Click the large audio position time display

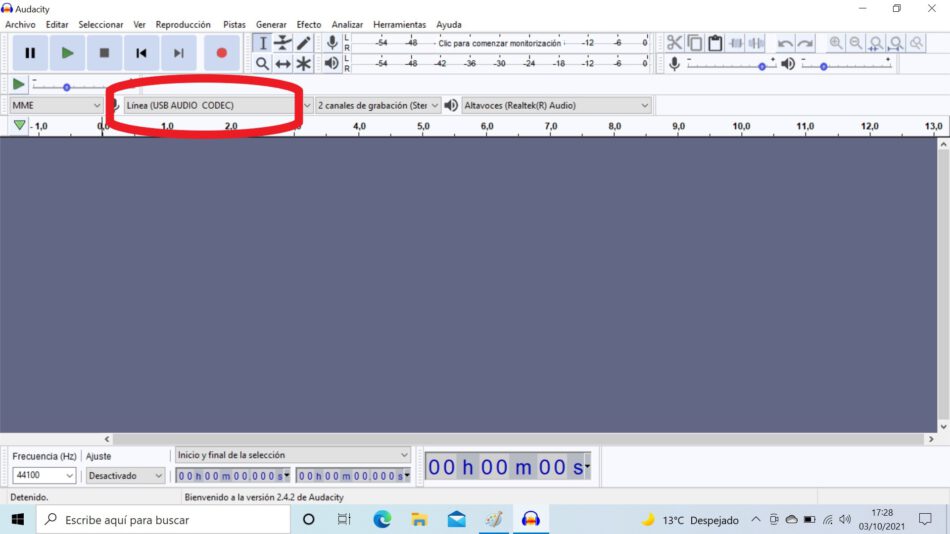coord(508,467)
